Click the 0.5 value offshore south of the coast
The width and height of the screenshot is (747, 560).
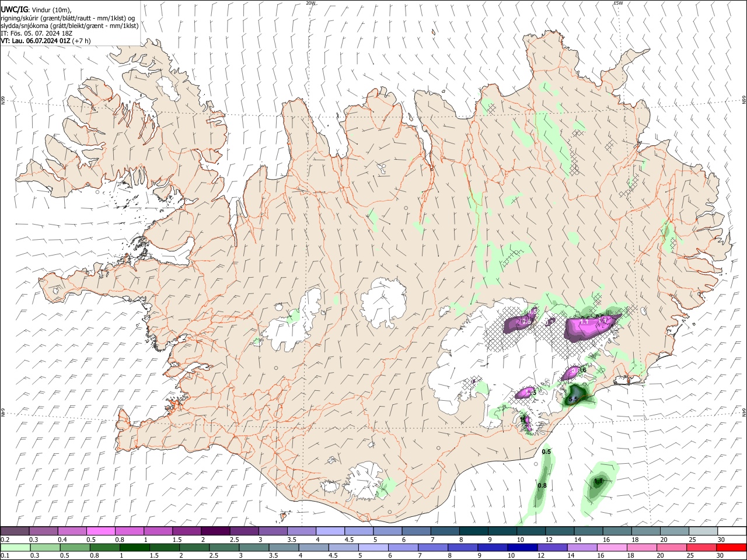(x=546, y=452)
